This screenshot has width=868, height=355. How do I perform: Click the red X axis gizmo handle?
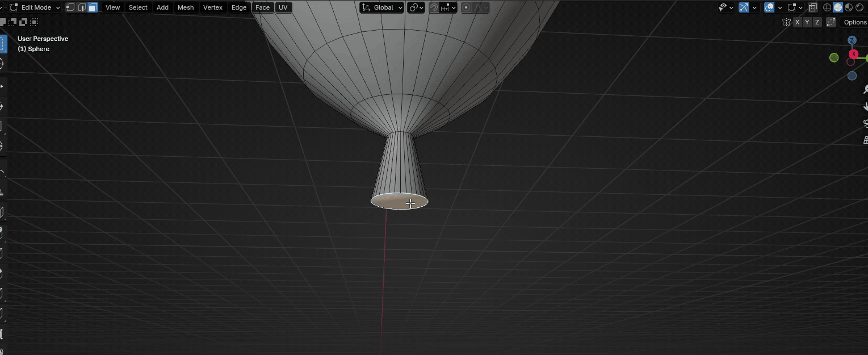pyautogui.click(x=853, y=54)
